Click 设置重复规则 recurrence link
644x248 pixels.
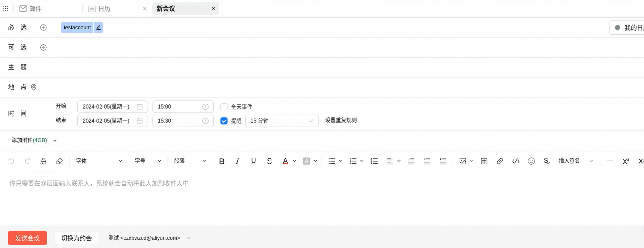coord(341,120)
